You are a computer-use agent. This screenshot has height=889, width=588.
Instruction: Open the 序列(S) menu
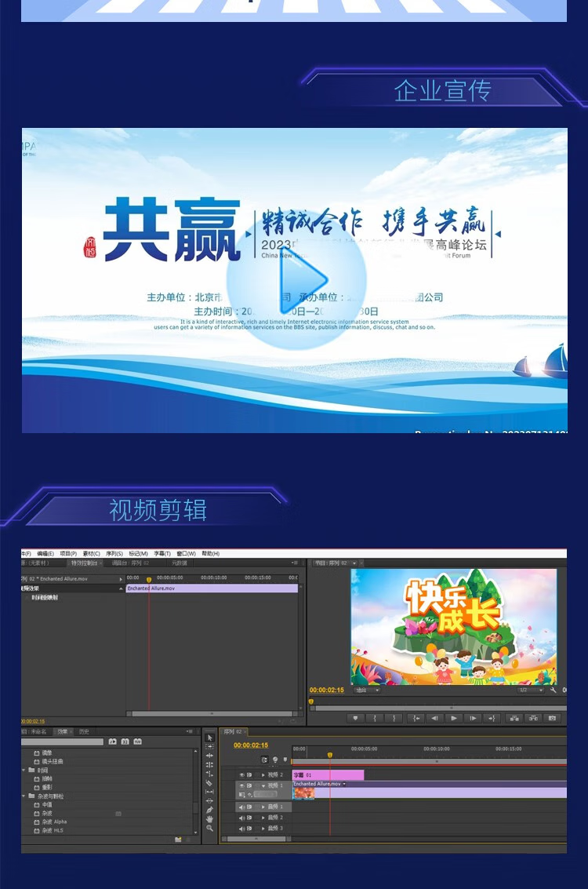(x=114, y=553)
